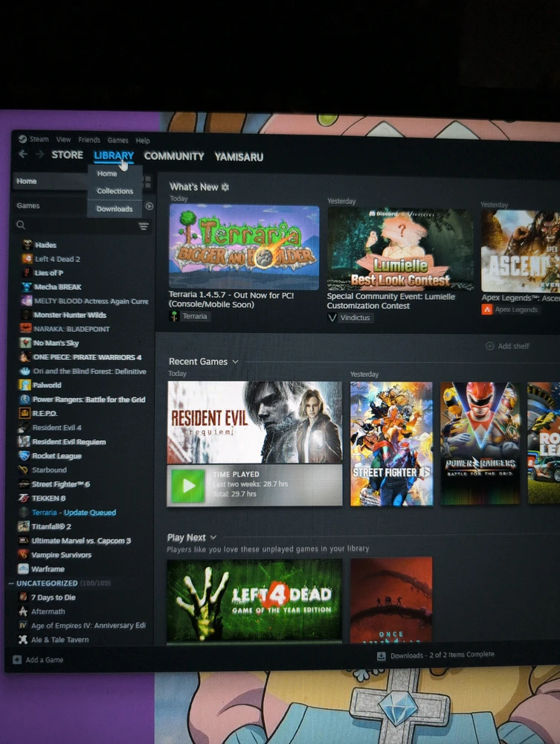Click the Rocket League list icon
The height and width of the screenshot is (744, 560).
(25, 455)
